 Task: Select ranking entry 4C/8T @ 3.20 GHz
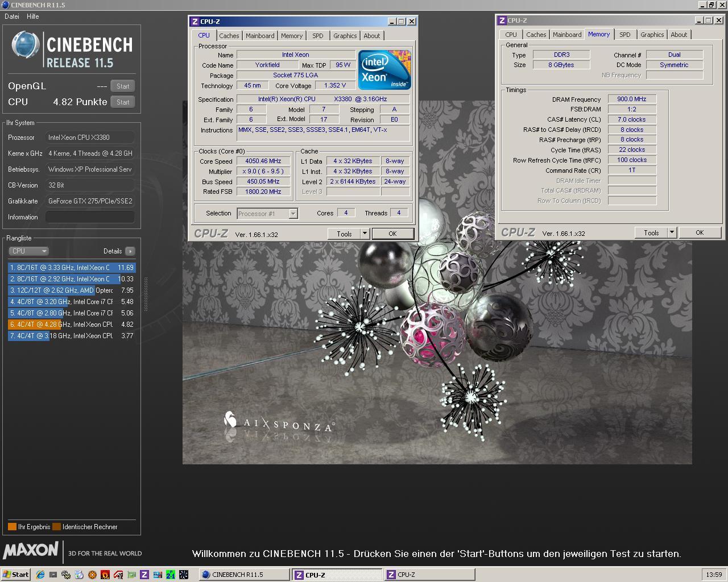[x=72, y=302]
